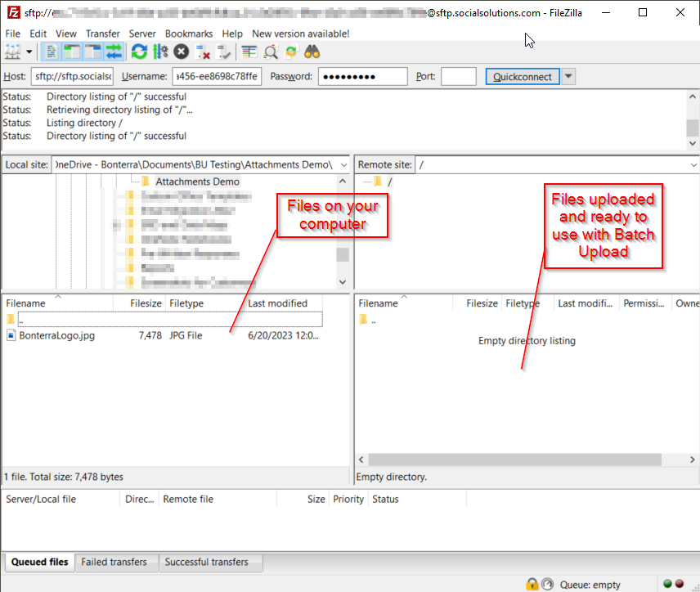Expand the Local site path dropdown
Screen dimensions: 700x592
pyautogui.click(x=343, y=164)
